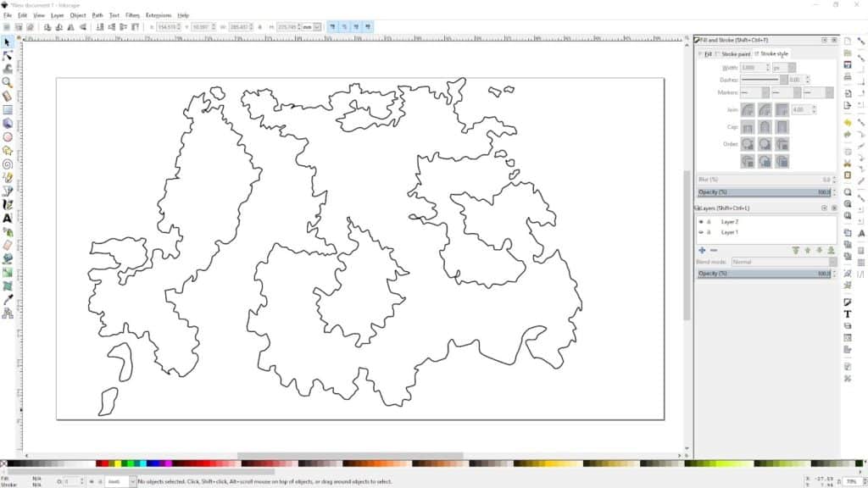Select the Ellipse circle tool

tap(7, 136)
